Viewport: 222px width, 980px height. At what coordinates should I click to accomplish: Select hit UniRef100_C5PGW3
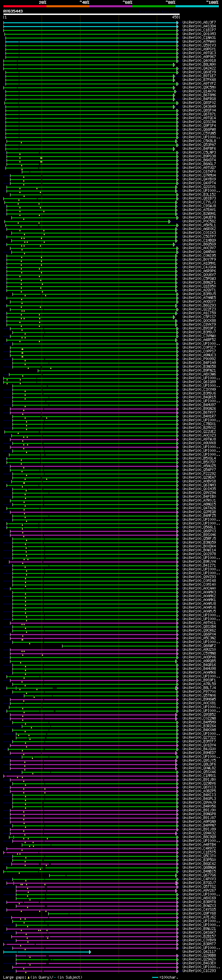pyautogui.click(x=199, y=278)
